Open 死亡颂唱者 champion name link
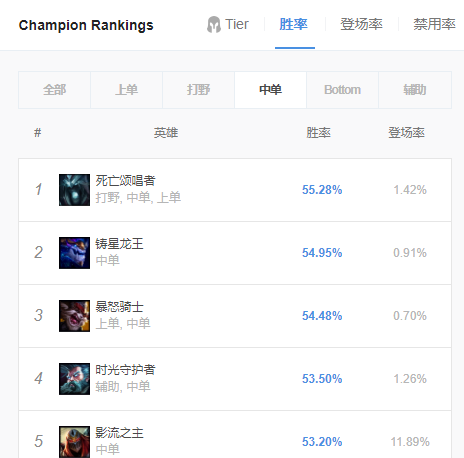This screenshot has height=458, width=464. click(x=125, y=181)
